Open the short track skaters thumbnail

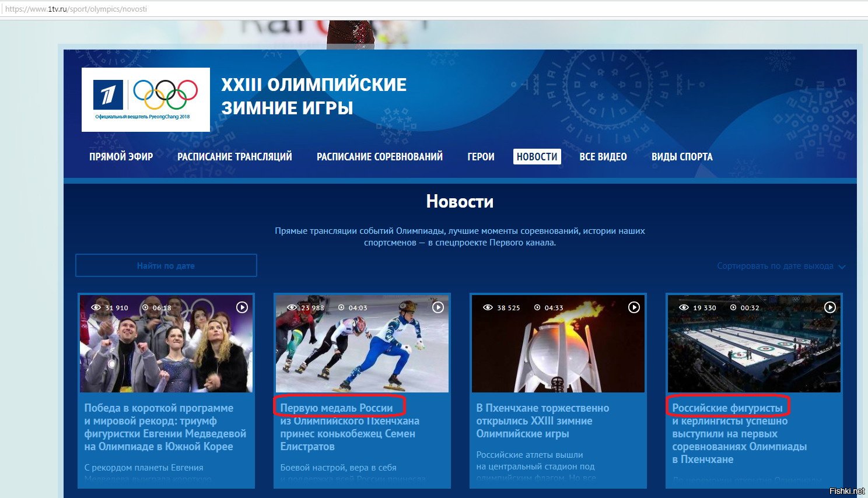click(x=362, y=343)
